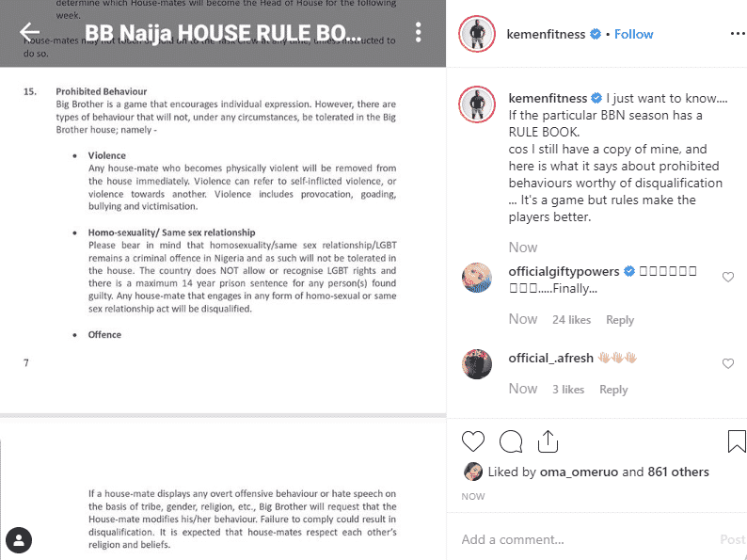Follow kemenfitness
This screenshot has width=747, height=560.
(633, 34)
